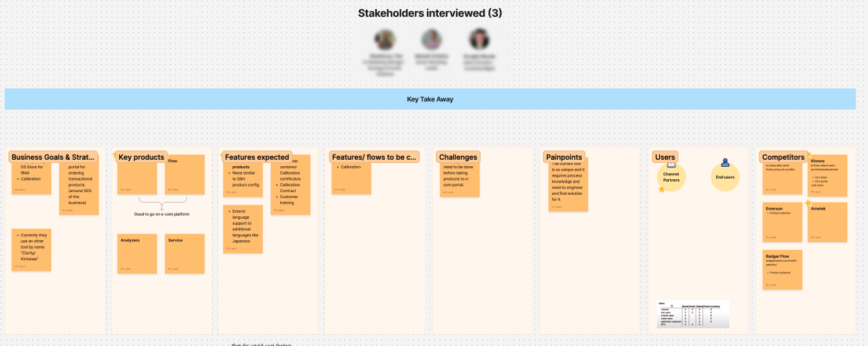The width and height of the screenshot is (868, 346).
Task: Select the Challenges section label
Action: coord(458,157)
